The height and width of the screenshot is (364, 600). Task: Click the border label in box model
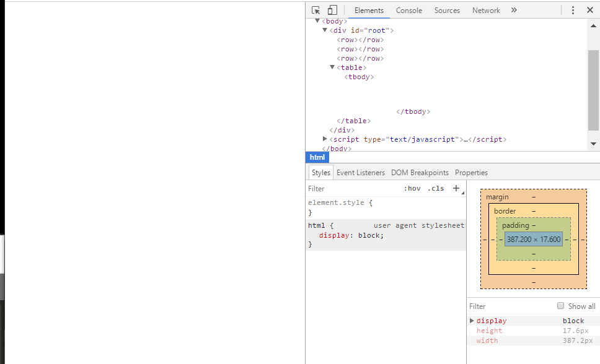[505, 211]
